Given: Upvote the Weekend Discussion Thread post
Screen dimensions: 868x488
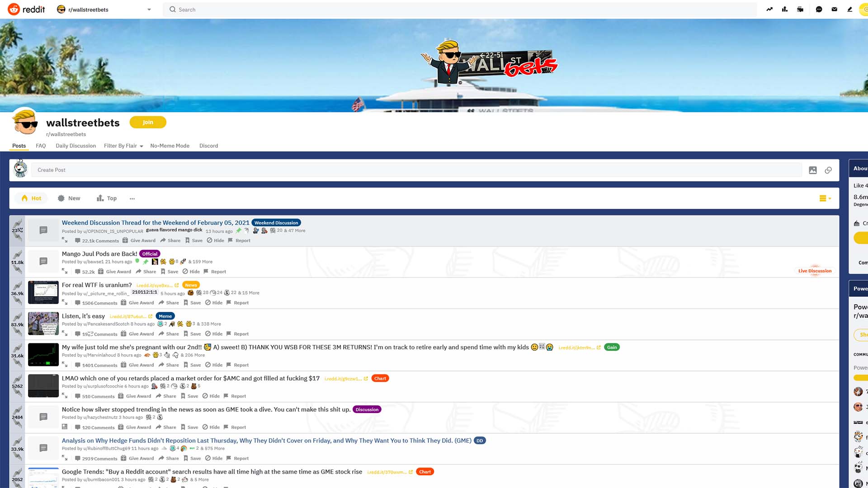Looking at the screenshot, I should click(x=17, y=223).
